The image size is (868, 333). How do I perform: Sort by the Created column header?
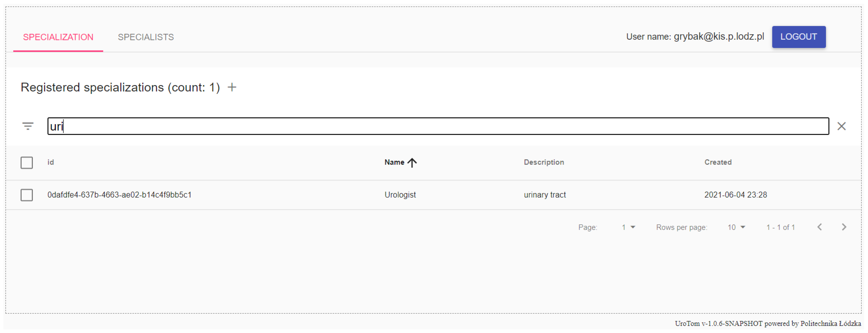(718, 162)
